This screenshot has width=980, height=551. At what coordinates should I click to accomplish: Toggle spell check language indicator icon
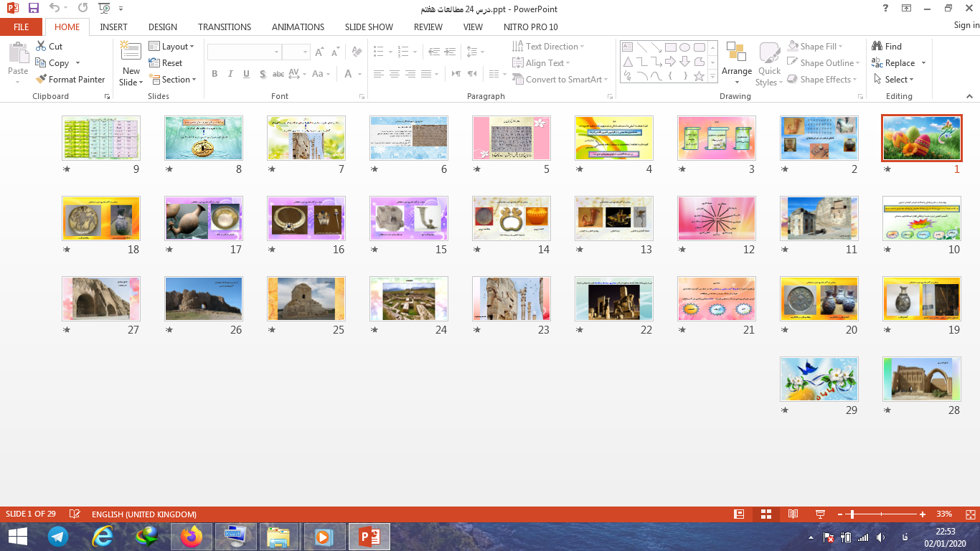click(x=75, y=514)
